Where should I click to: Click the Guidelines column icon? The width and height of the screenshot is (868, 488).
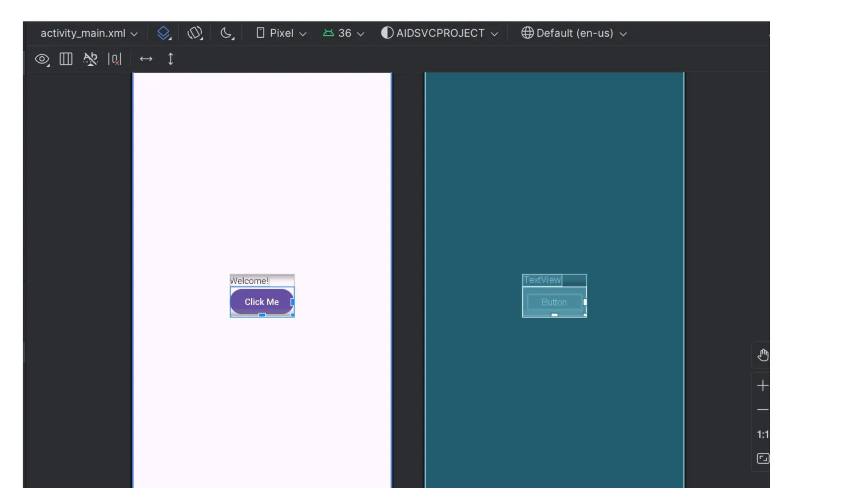[x=66, y=59]
